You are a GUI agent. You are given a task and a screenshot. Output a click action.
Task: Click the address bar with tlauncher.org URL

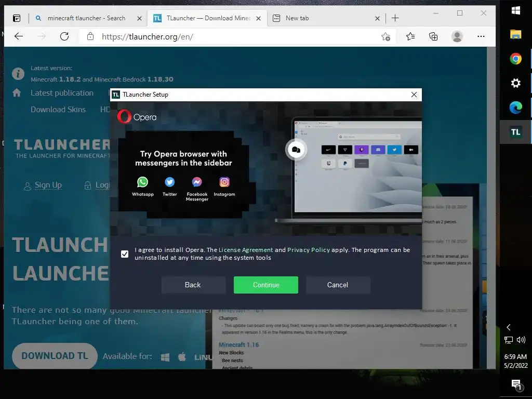[x=237, y=37]
